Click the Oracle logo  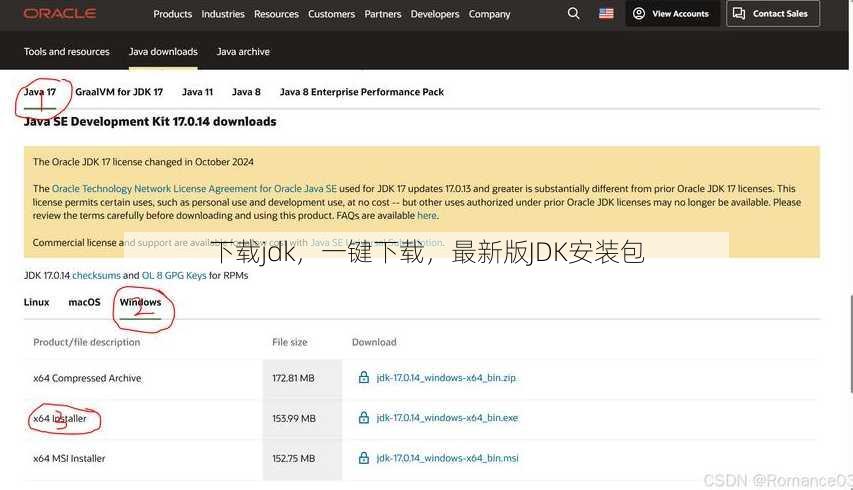point(60,13)
